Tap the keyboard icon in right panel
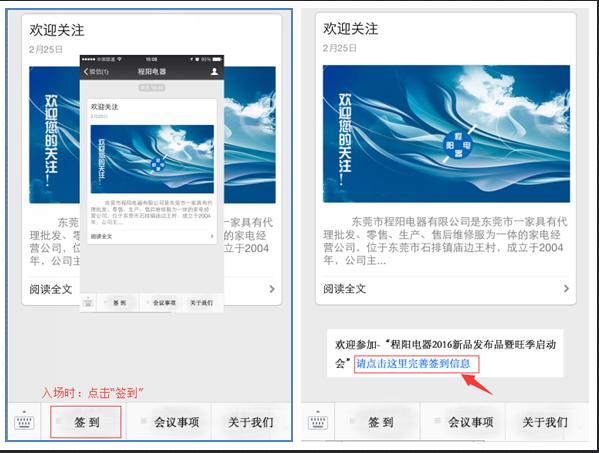Screen dimensions: 599x453 pos(317,421)
